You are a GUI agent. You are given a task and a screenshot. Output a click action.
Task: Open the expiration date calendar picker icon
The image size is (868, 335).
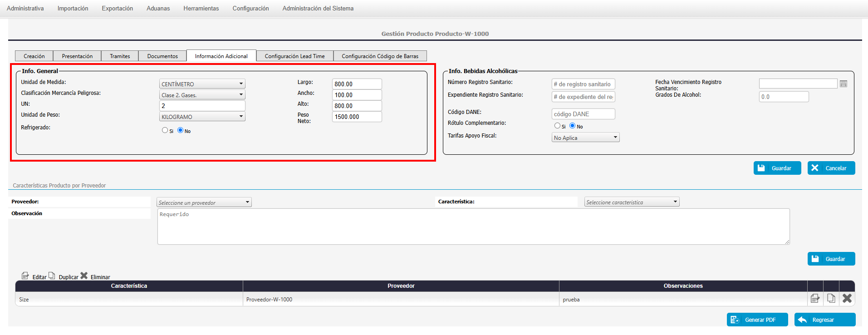(x=843, y=84)
